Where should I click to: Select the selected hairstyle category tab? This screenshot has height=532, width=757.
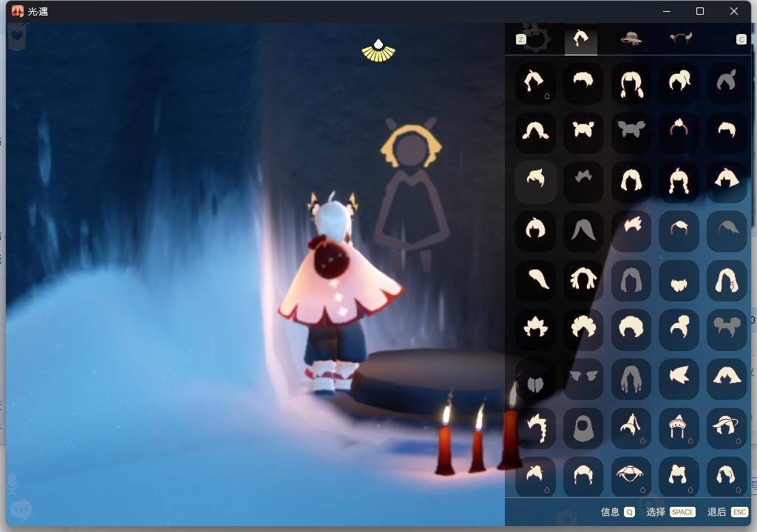(x=580, y=38)
